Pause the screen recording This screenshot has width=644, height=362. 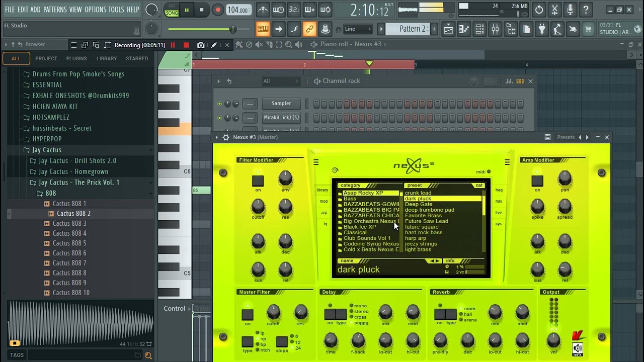click(x=173, y=45)
